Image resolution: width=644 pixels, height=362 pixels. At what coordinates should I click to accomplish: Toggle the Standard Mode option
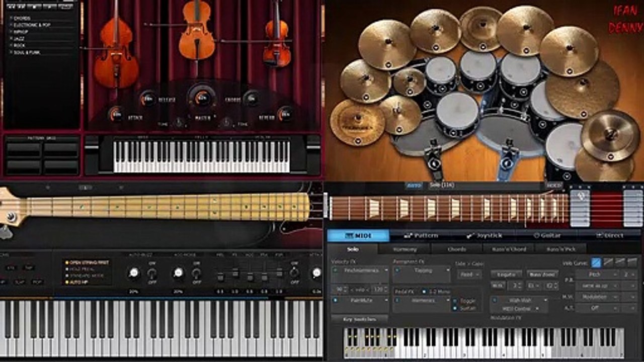click(x=85, y=276)
